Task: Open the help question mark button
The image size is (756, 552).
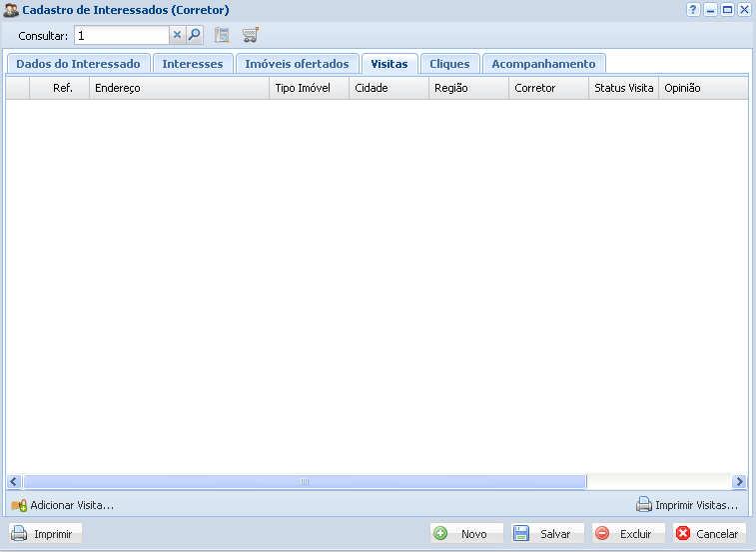Action: click(693, 9)
